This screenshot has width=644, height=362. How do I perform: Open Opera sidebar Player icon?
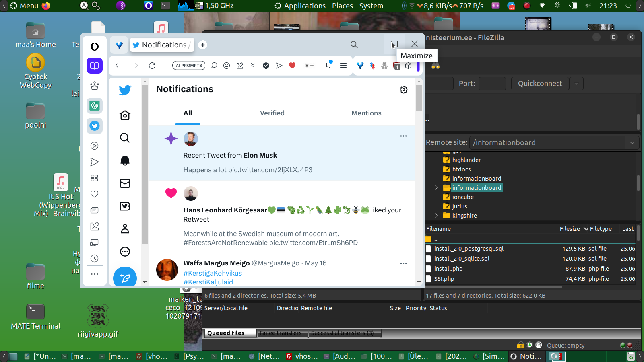95,146
